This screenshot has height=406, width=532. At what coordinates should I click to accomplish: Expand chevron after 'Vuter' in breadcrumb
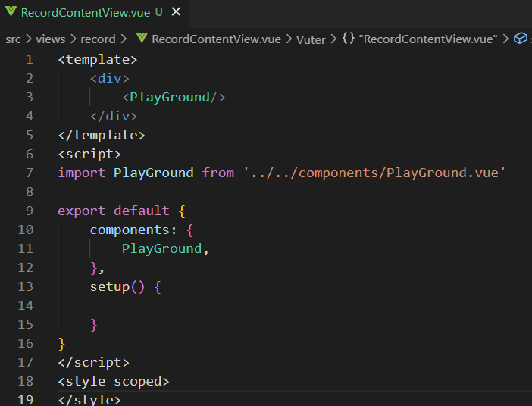pos(334,39)
